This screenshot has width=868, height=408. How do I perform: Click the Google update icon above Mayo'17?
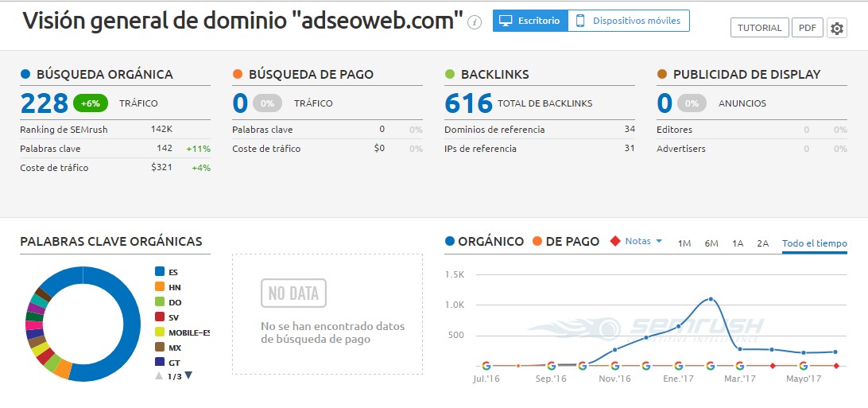click(x=804, y=366)
